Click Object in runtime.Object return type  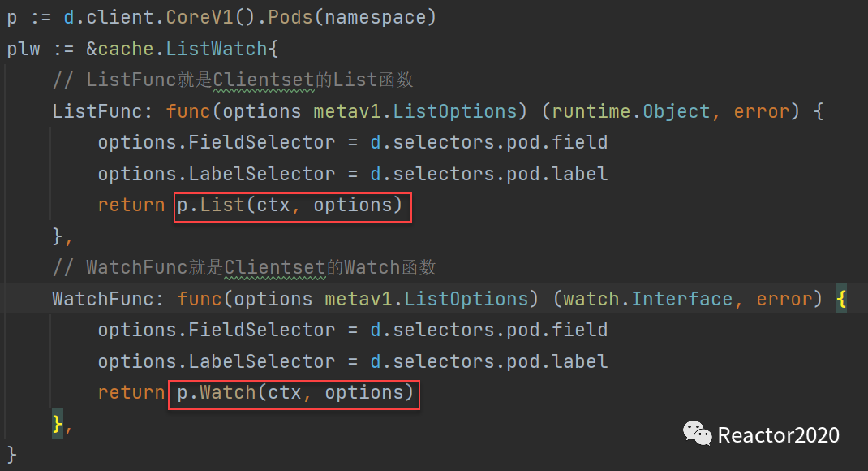pyautogui.click(x=677, y=111)
